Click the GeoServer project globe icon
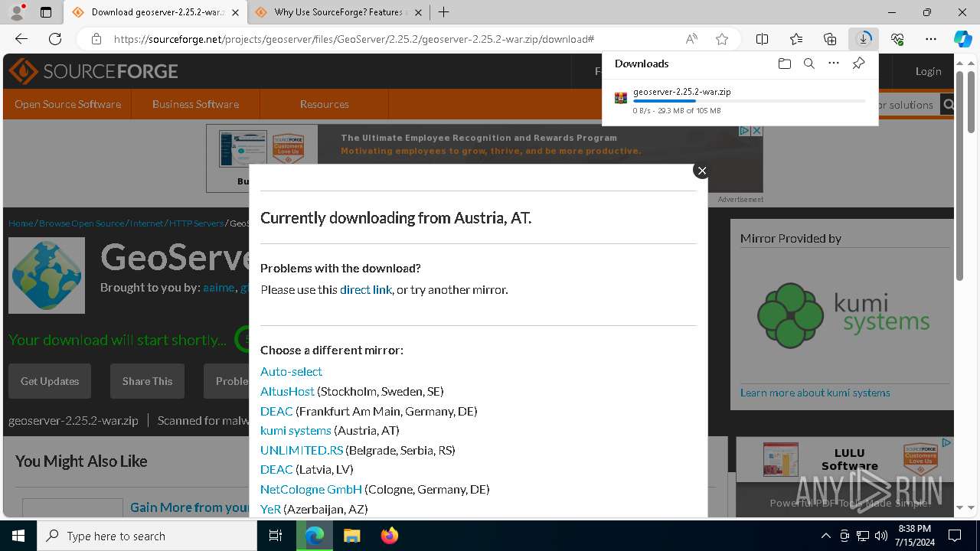This screenshot has height=551, width=980. [47, 275]
